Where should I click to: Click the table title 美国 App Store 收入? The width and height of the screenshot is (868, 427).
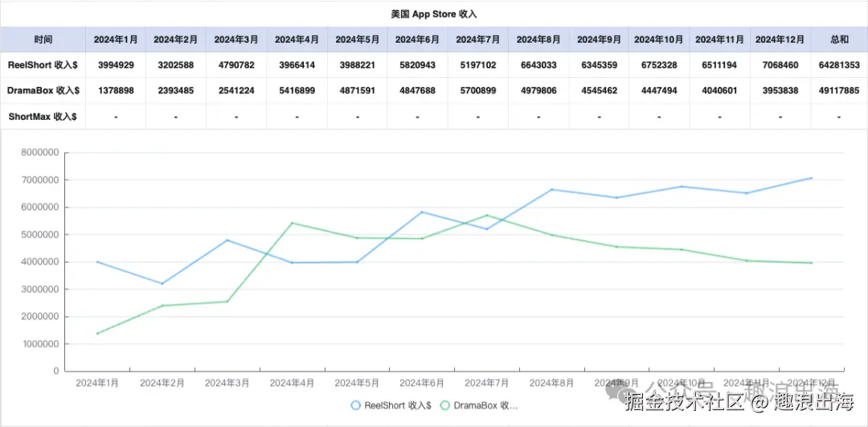434,14
